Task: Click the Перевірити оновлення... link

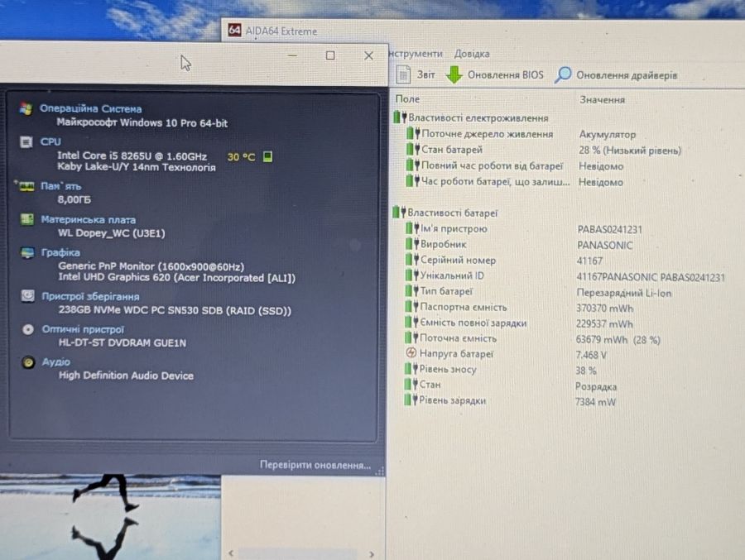Action: (x=315, y=465)
